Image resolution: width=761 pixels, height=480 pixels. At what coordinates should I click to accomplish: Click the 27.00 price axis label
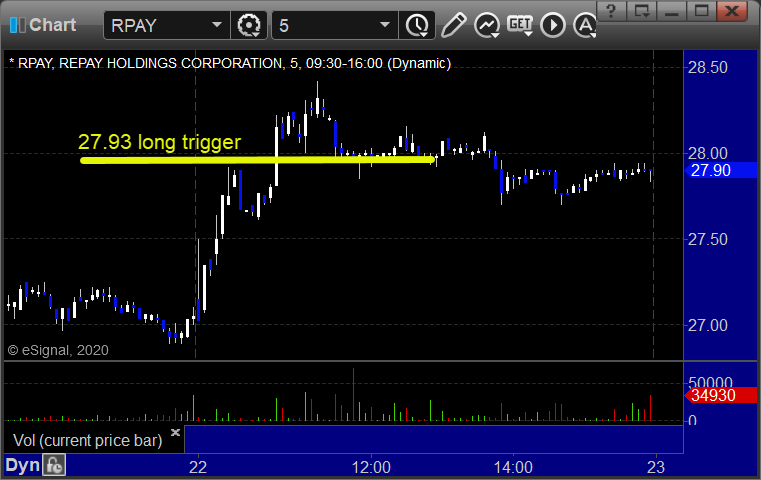[x=708, y=325]
